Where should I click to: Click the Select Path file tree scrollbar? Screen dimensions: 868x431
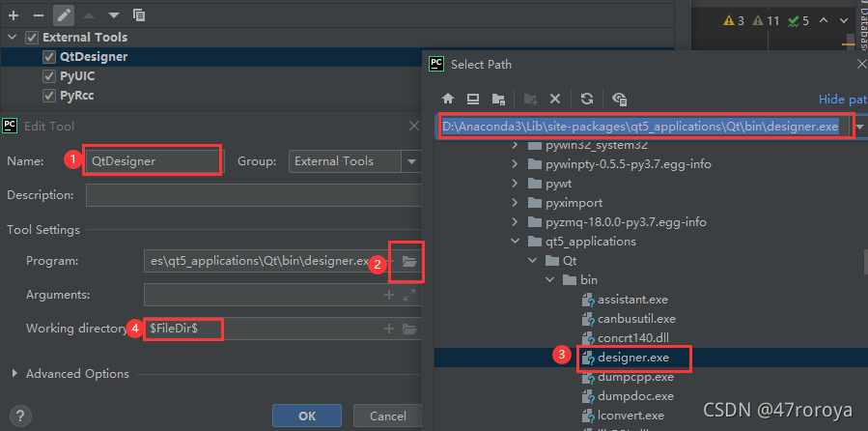click(x=865, y=263)
